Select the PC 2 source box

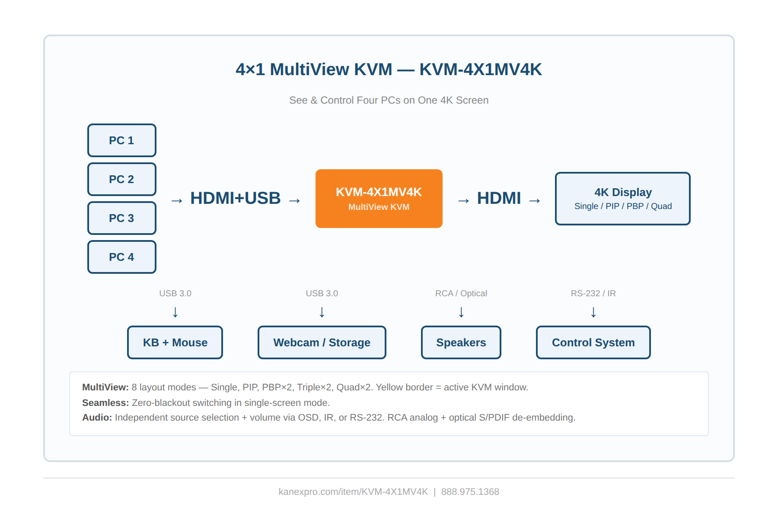(x=122, y=179)
